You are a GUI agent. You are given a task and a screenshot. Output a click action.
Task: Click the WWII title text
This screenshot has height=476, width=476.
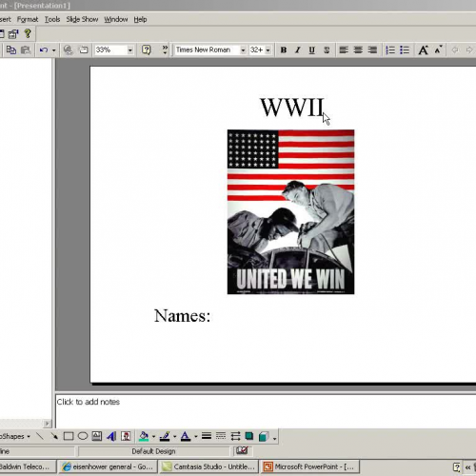pyautogui.click(x=292, y=108)
